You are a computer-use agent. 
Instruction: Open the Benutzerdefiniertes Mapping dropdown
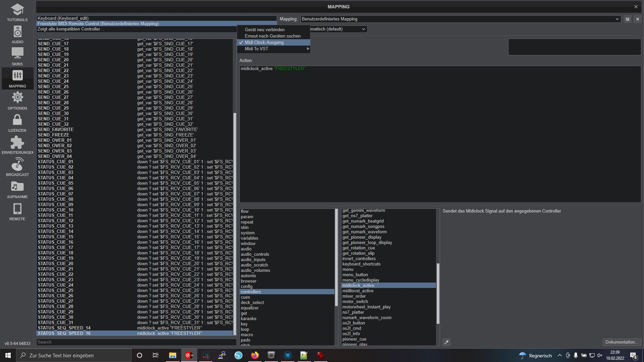460,19
